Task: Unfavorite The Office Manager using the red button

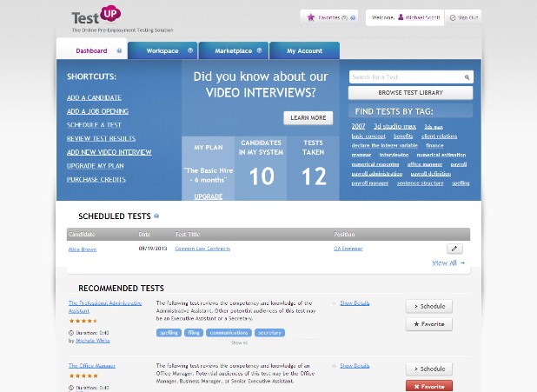Action: [429, 386]
